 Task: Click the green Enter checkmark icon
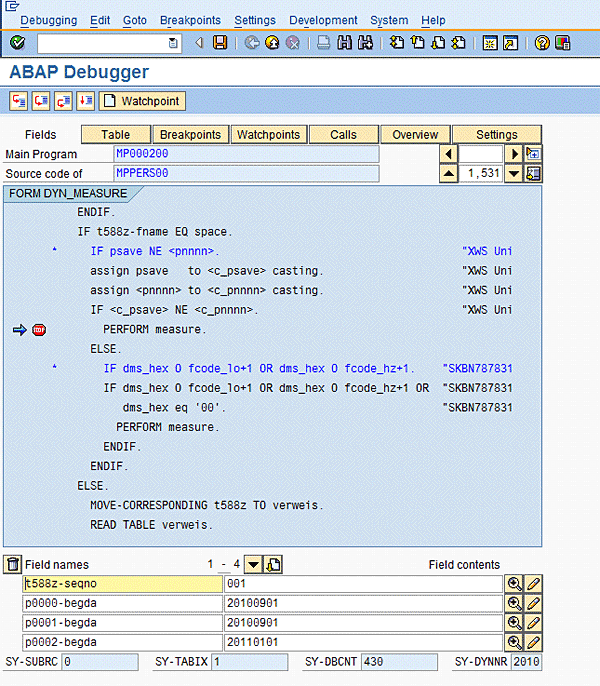(x=17, y=43)
